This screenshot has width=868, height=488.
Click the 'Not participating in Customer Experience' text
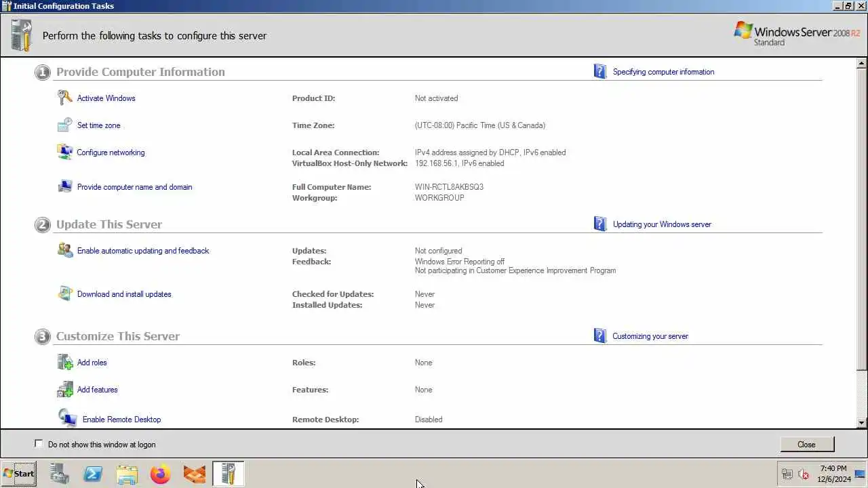515,270
